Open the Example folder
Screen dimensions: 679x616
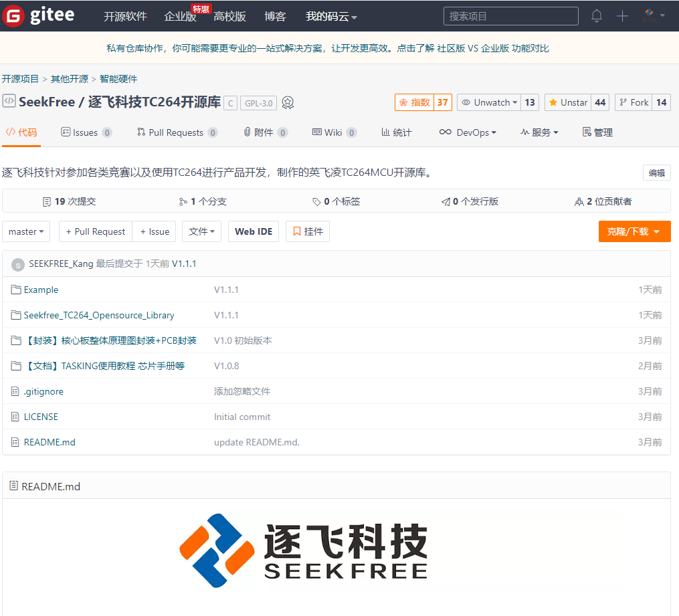(41, 290)
